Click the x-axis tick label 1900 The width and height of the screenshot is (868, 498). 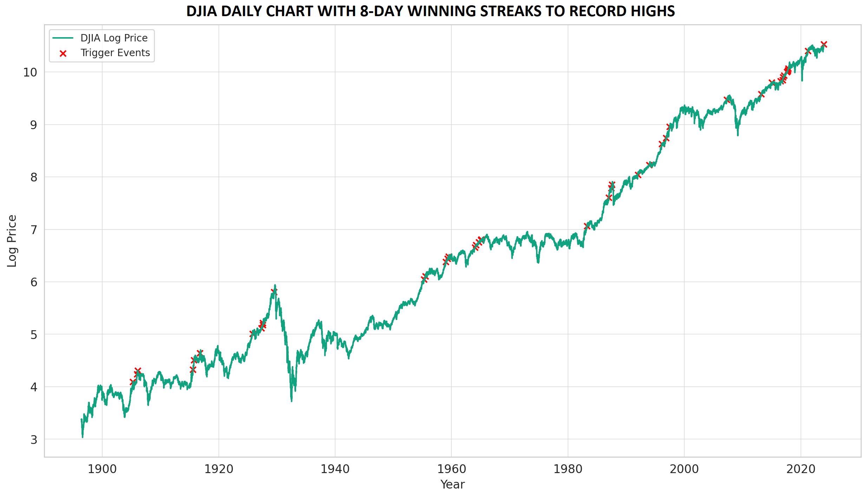(x=102, y=469)
